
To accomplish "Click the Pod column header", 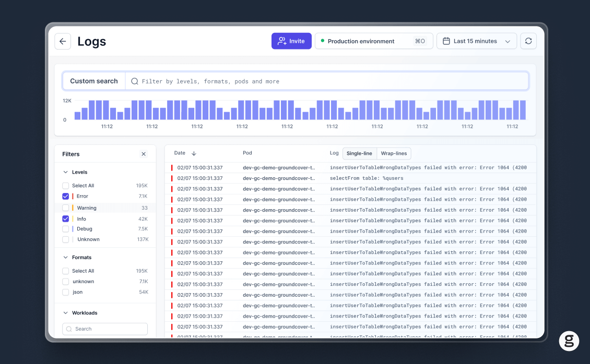I will pyautogui.click(x=247, y=153).
